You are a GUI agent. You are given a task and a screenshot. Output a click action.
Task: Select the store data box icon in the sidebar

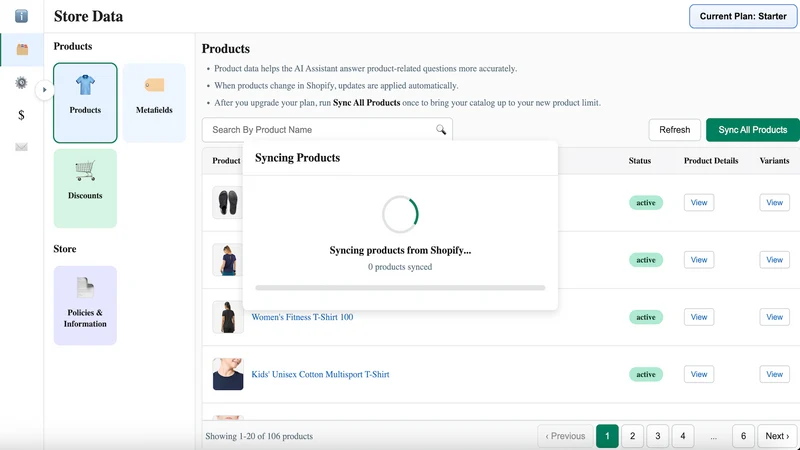pyautogui.click(x=22, y=49)
